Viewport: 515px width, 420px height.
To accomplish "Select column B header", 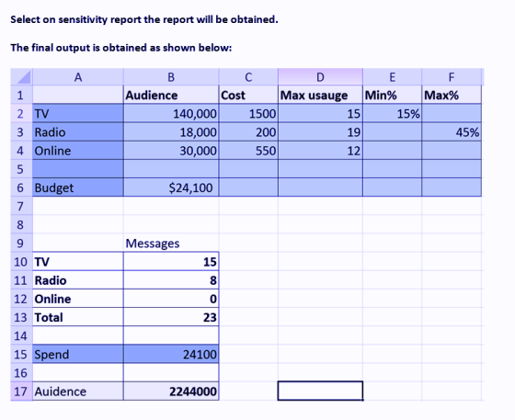I will [171, 77].
